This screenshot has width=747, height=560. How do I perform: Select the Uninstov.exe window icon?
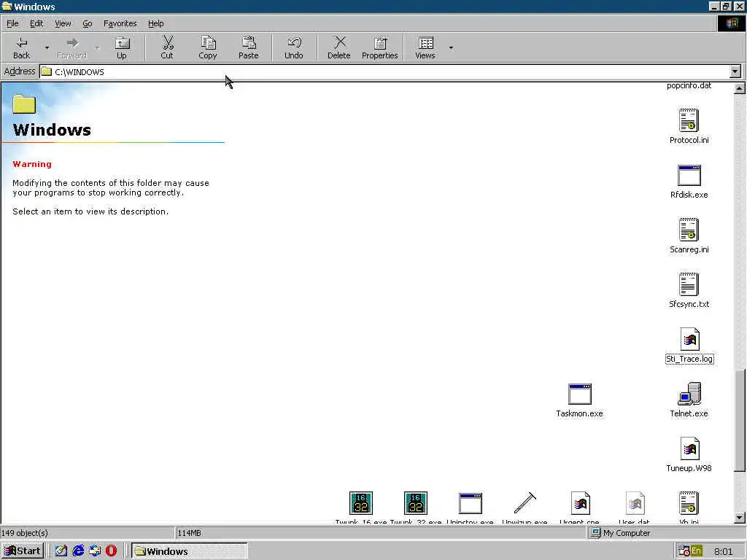point(471,503)
